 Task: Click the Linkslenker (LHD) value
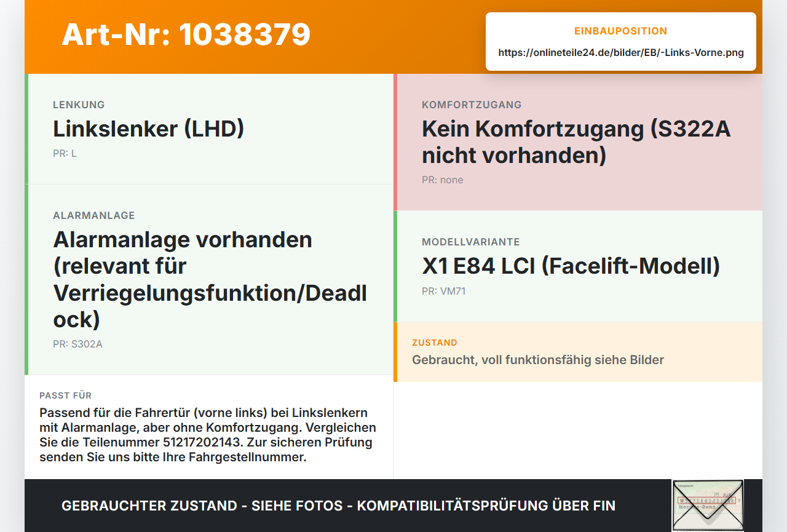149,129
